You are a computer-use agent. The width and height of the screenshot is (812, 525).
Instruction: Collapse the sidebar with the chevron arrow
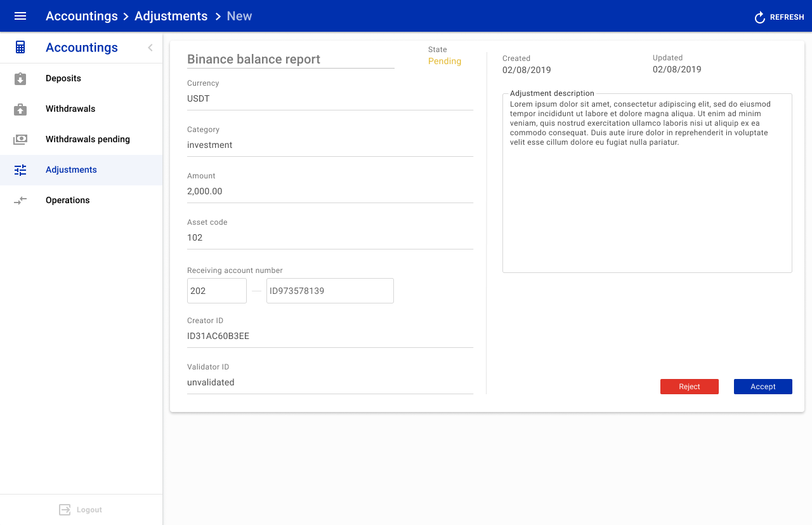[150, 48]
